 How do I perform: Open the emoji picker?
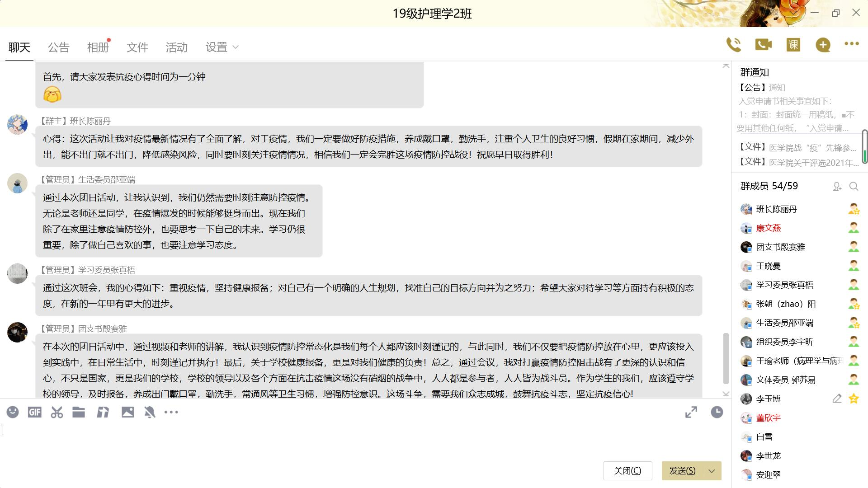click(x=13, y=412)
